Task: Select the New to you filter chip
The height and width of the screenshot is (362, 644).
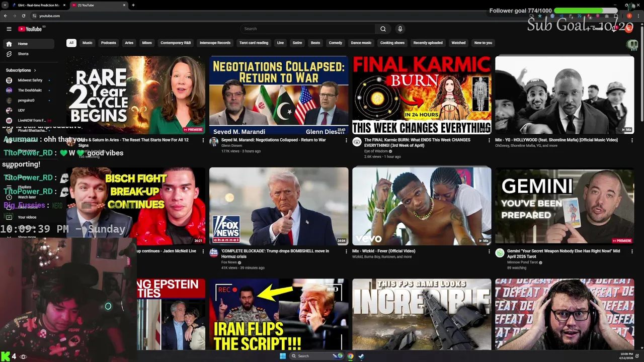Action: pyautogui.click(x=483, y=43)
